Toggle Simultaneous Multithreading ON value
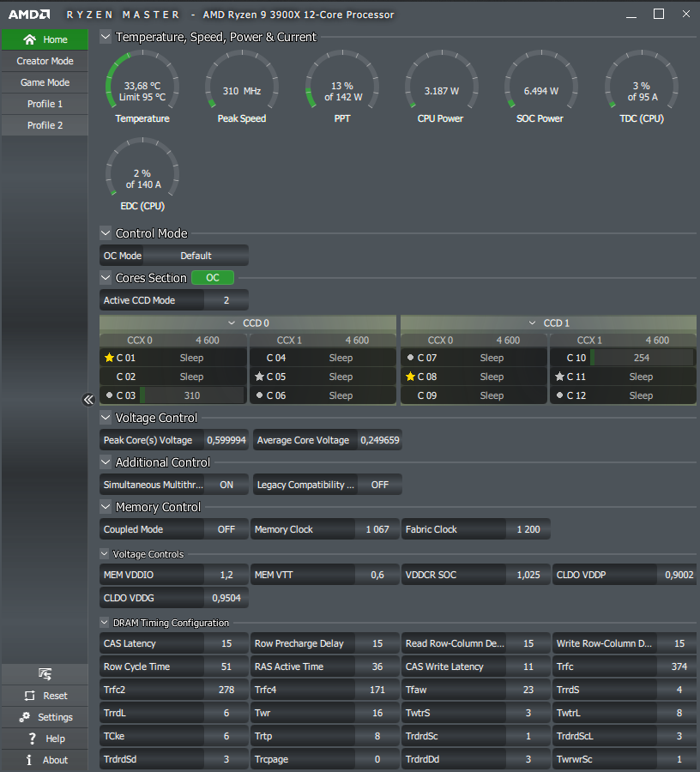The image size is (700, 772). [x=226, y=485]
